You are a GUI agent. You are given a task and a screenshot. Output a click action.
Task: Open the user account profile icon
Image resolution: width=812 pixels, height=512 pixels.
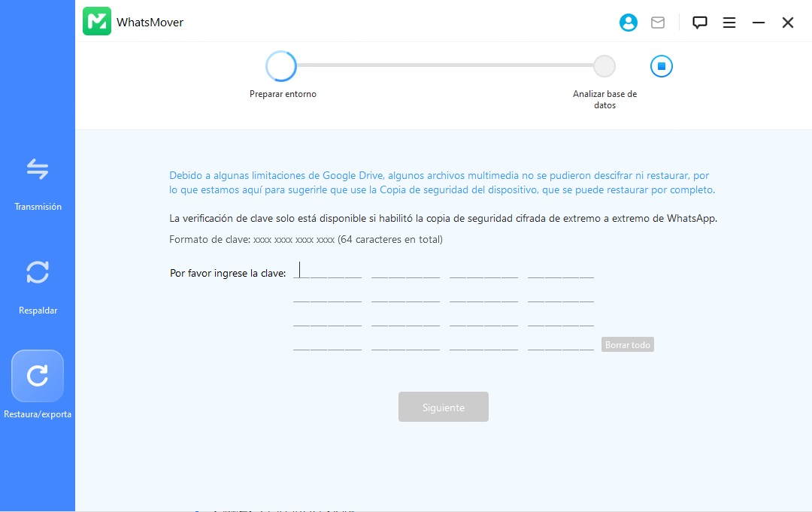(x=629, y=23)
